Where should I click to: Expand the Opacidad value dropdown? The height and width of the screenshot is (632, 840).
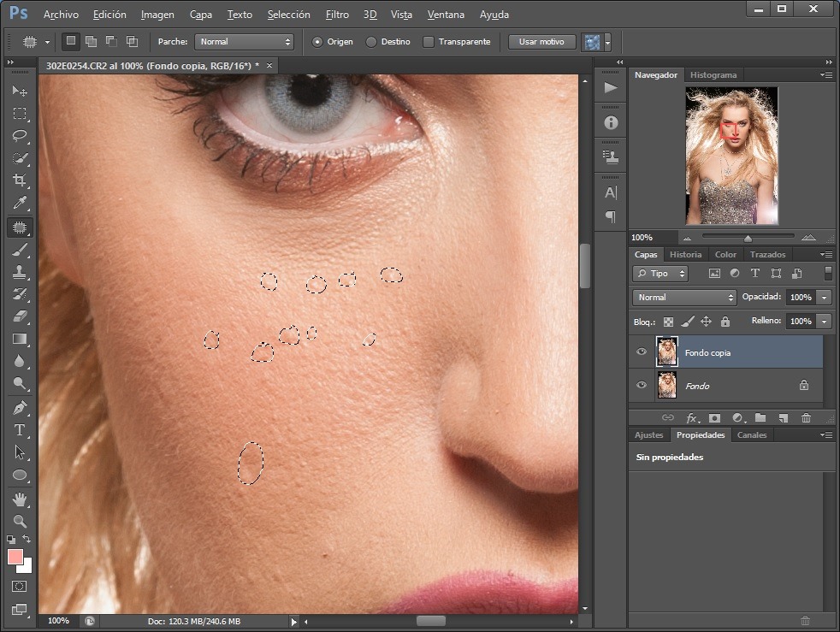point(824,298)
